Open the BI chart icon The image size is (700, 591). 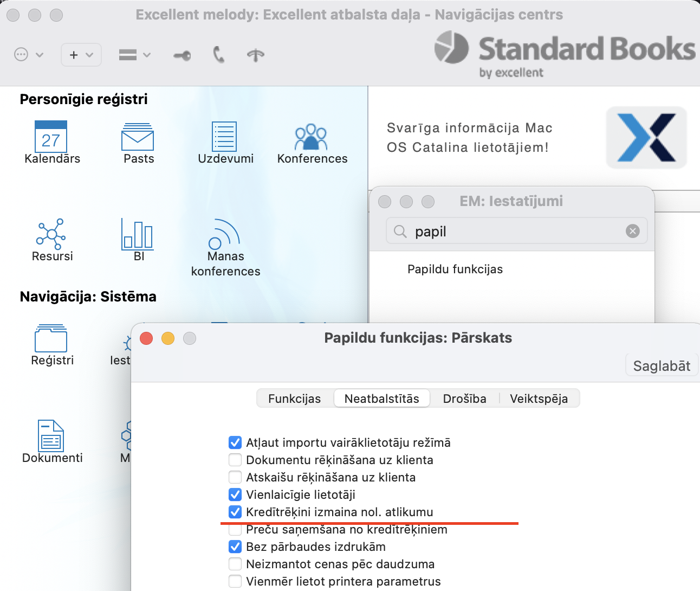click(138, 234)
